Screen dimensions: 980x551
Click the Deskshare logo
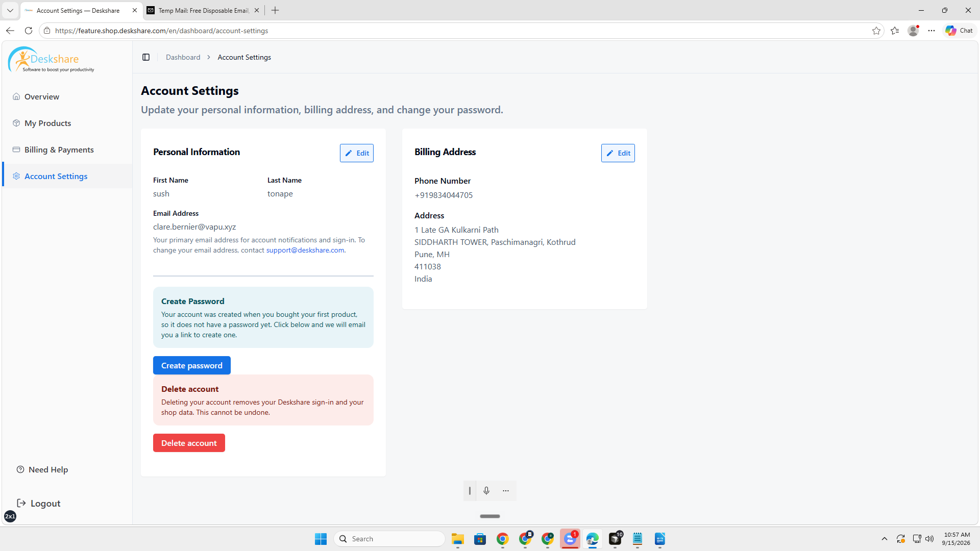coord(51,59)
